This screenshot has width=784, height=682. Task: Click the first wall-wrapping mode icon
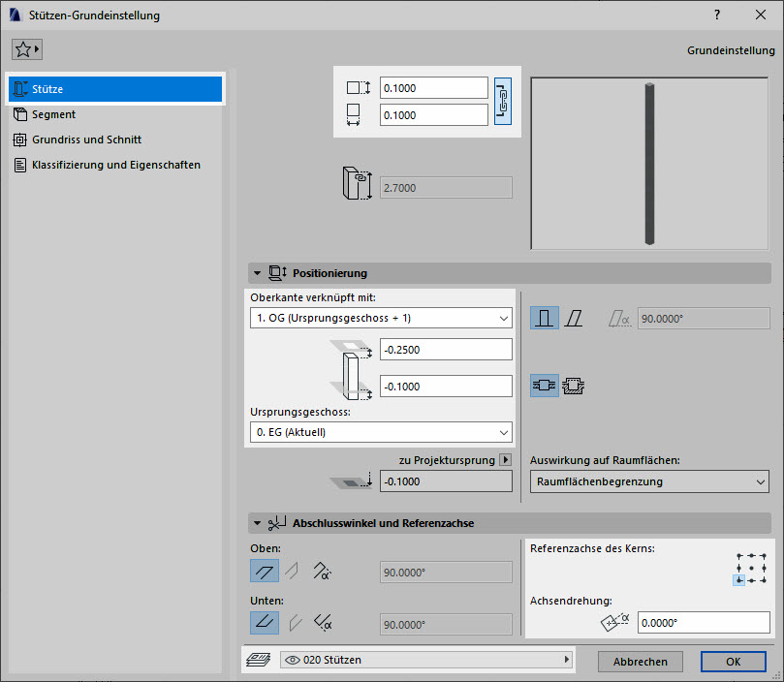[544, 386]
